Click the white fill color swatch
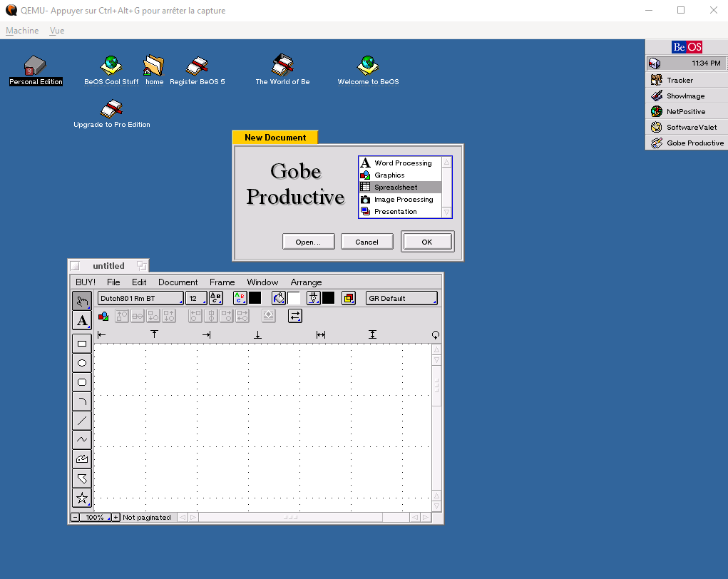Viewport: 728px width, 579px height. 294,298
